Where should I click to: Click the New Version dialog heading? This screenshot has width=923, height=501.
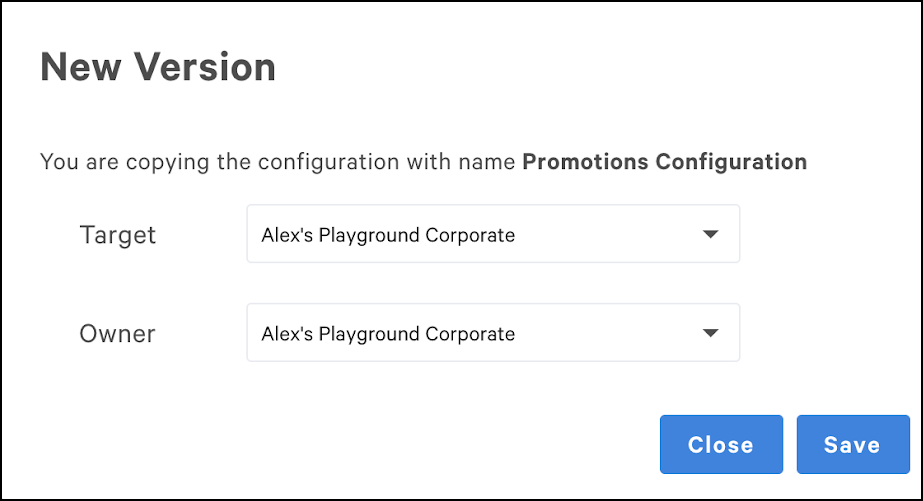click(158, 68)
